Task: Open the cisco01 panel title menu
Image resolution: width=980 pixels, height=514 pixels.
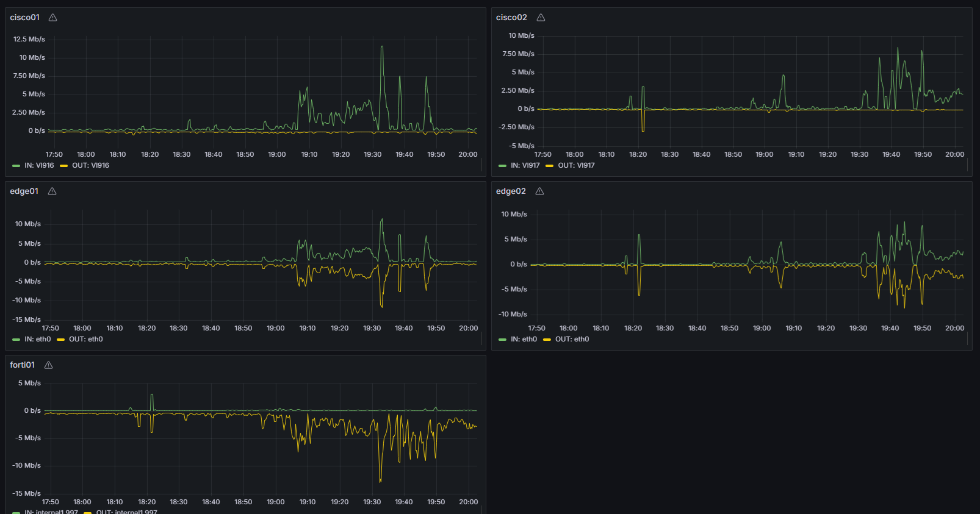Action: pyautogui.click(x=24, y=18)
